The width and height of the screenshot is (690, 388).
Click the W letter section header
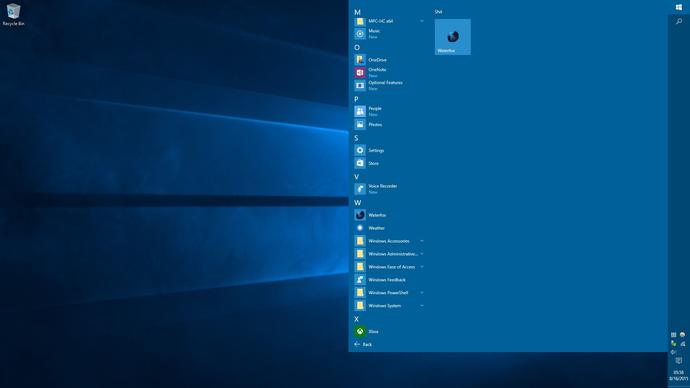point(357,202)
